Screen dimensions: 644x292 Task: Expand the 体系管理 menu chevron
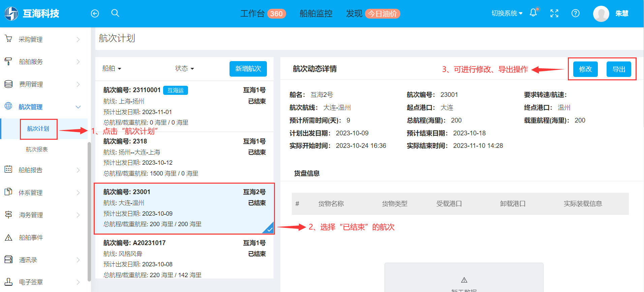point(78,193)
